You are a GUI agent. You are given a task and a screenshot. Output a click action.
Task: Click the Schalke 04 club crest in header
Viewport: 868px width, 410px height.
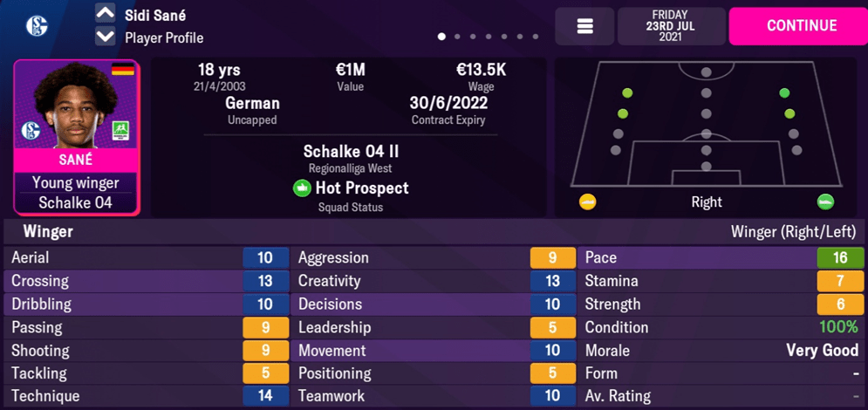click(37, 26)
